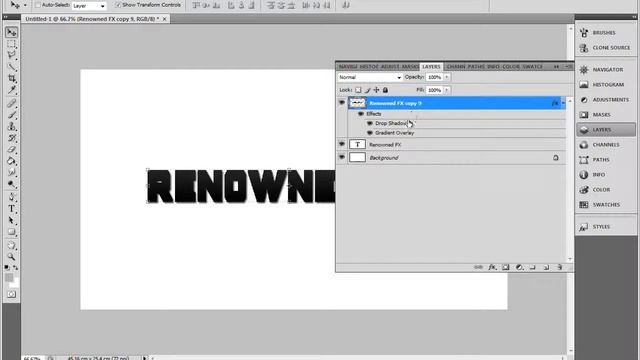This screenshot has height=360, width=640.
Task: Open the Auto-Select Layer dropdown
Action: click(89, 6)
